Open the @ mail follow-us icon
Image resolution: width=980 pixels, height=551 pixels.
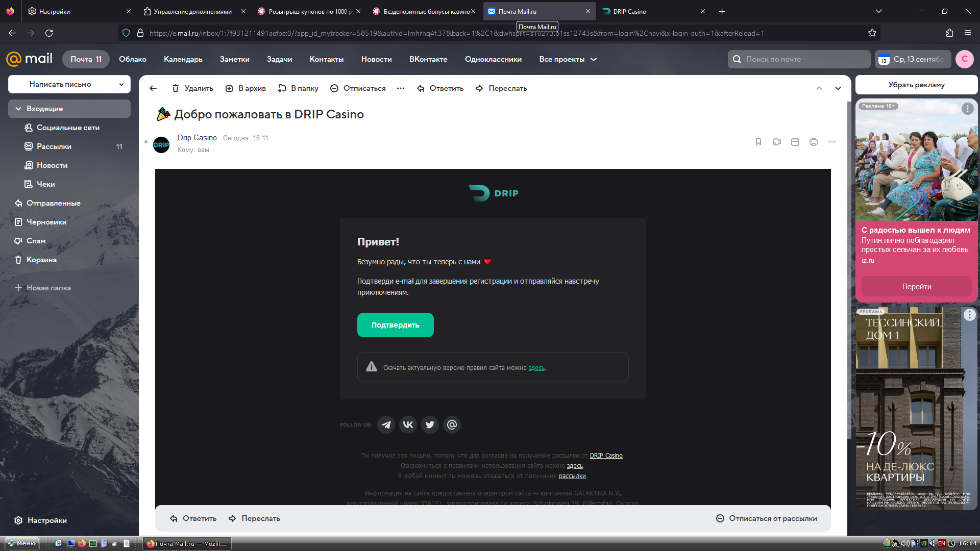click(452, 424)
